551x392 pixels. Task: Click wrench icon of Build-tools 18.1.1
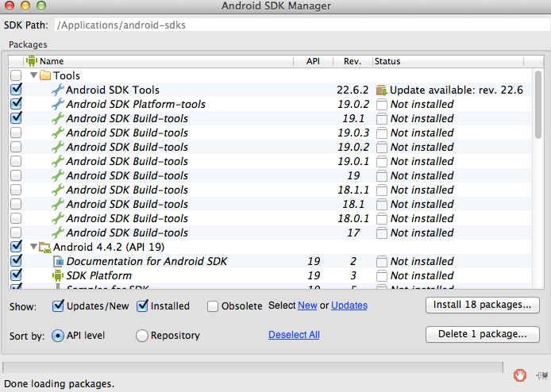(58, 190)
